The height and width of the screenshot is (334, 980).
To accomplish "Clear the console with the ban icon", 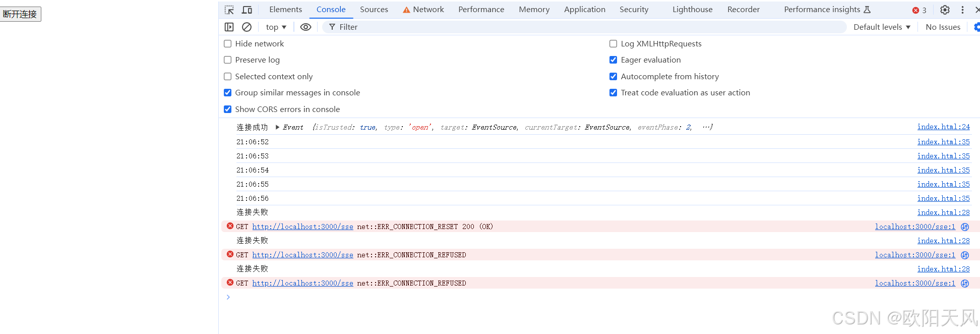I will (247, 27).
